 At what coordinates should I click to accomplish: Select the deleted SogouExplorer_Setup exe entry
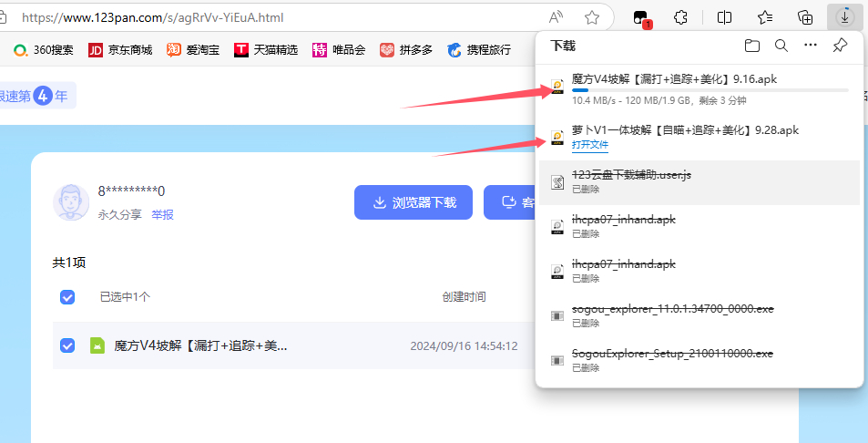click(700, 360)
